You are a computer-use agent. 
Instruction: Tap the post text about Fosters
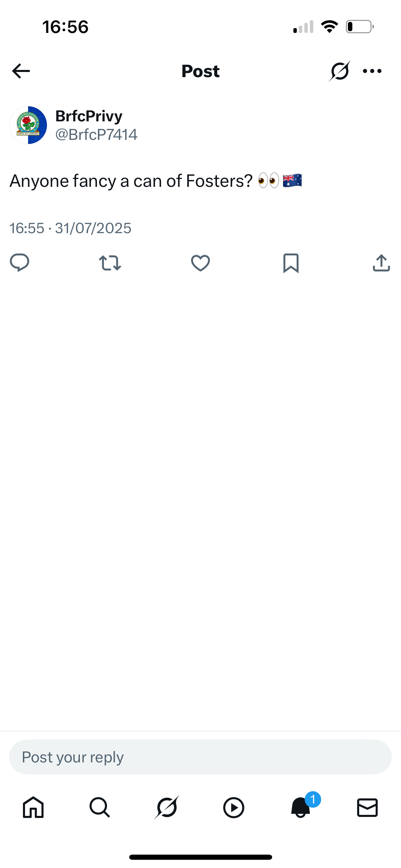(x=156, y=181)
